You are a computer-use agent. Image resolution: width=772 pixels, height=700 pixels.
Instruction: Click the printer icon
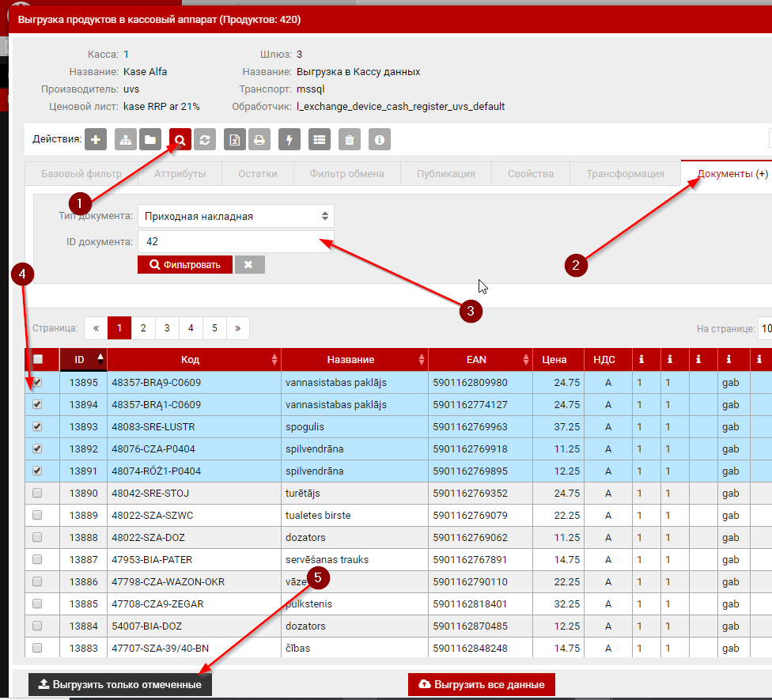tap(258, 140)
